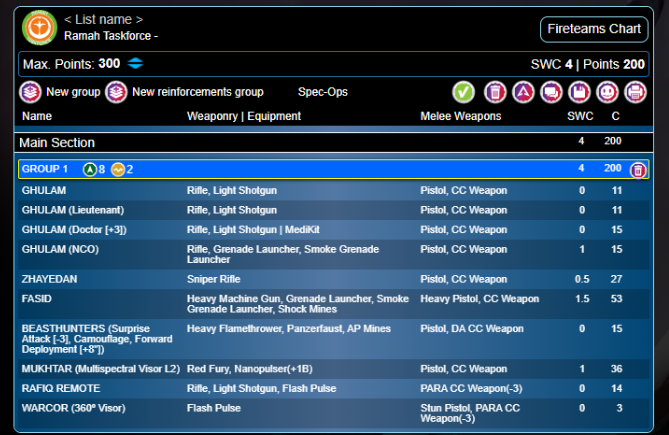This screenshot has height=435, width=669.
Task: Click the trash icon in toolbar
Action: click(x=494, y=92)
